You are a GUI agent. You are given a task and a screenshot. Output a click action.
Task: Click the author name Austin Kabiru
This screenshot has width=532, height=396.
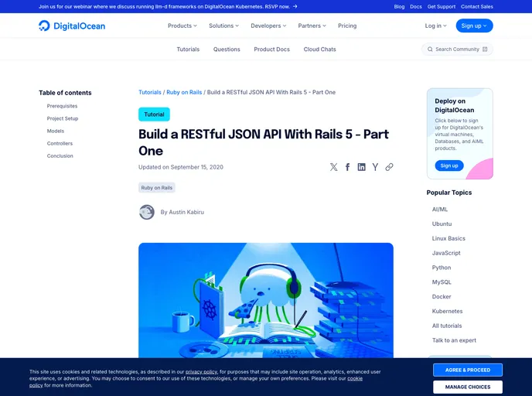tap(186, 212)
